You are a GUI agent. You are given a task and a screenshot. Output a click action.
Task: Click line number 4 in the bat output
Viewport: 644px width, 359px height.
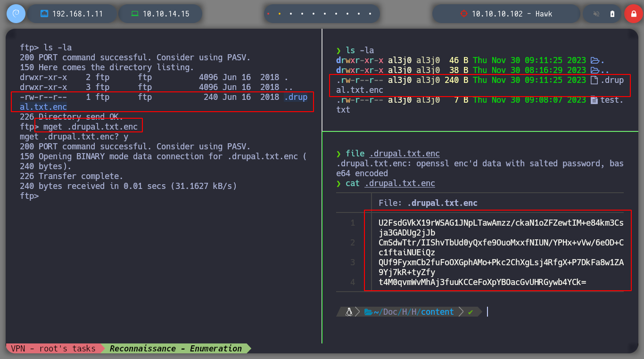pos(353,282)
